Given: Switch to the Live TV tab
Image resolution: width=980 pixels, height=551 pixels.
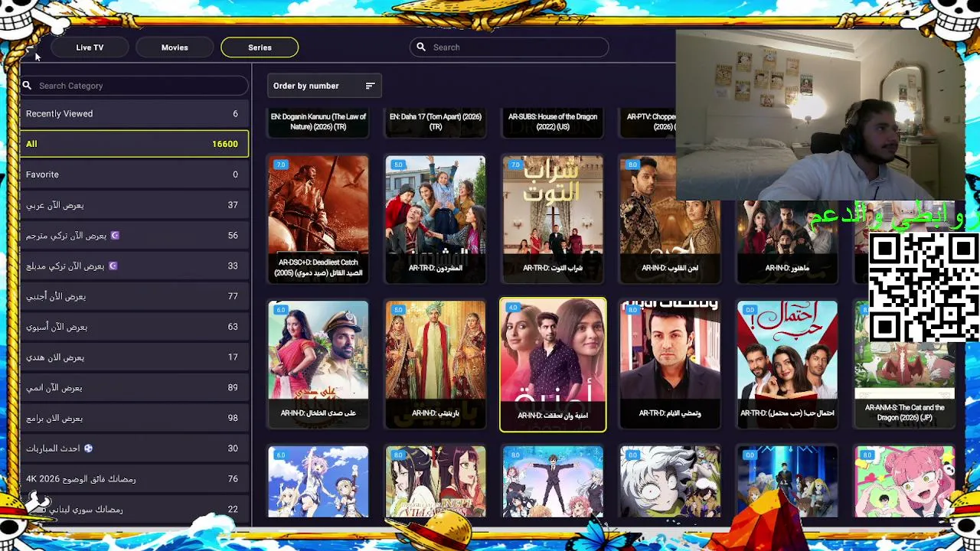Looking at the screenshot, I should tap(90, 47).
